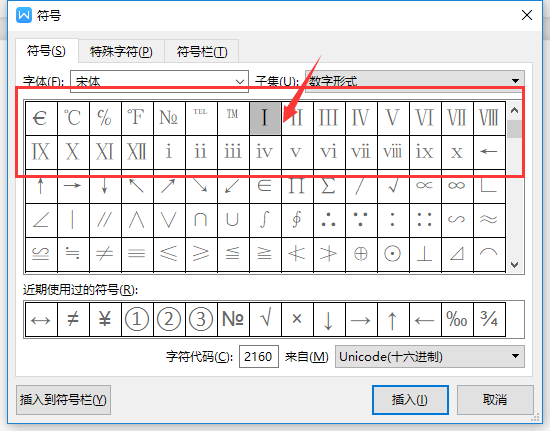Select the Roman numeral Ⅳ symbol
The width and height of the screenshot is (550, 431).
361,118
